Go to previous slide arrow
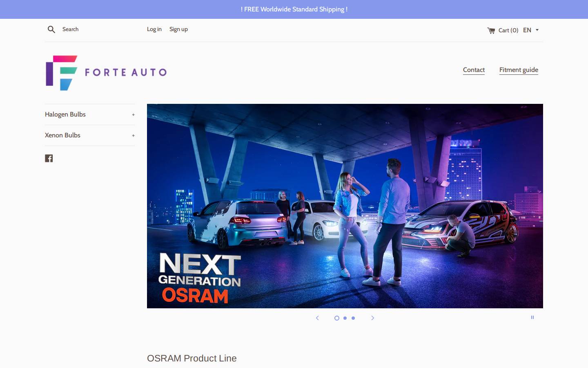 [x=317, y=318]
